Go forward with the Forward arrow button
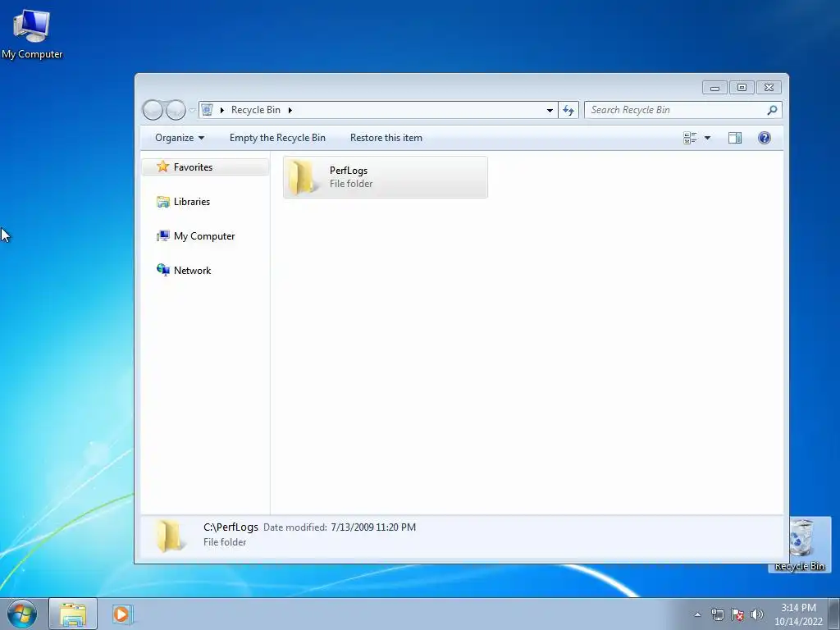 [176, 110]
